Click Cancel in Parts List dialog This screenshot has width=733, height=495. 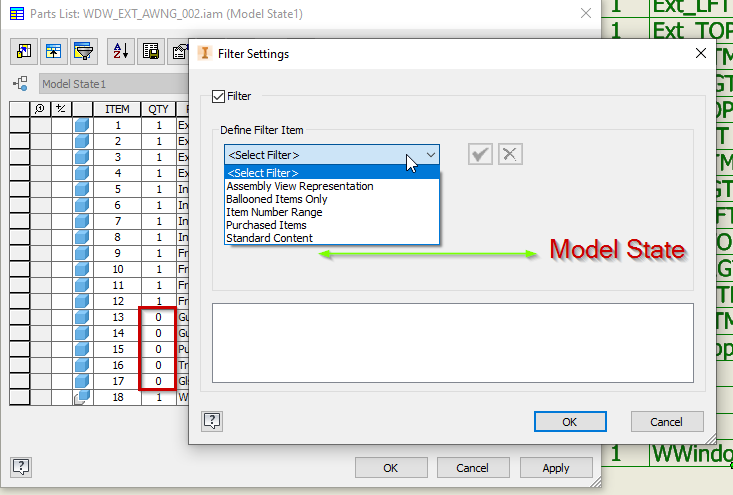473,468
